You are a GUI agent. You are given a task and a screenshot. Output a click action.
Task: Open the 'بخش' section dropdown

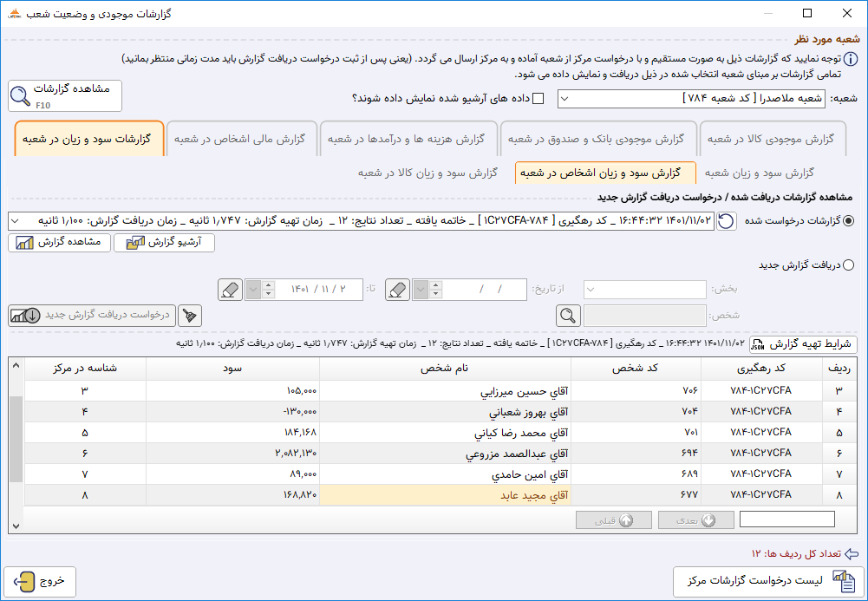point(645,290)
